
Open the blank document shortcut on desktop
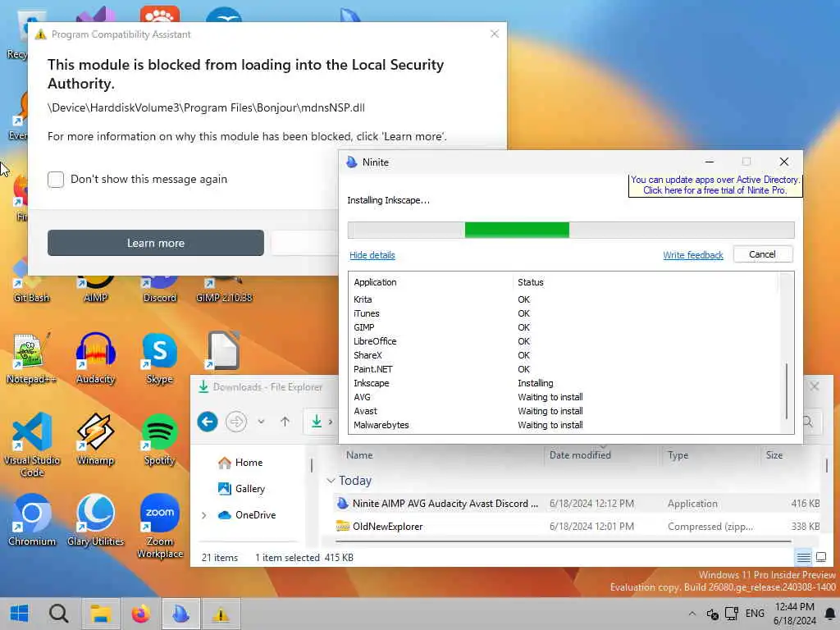pos(223,350)
